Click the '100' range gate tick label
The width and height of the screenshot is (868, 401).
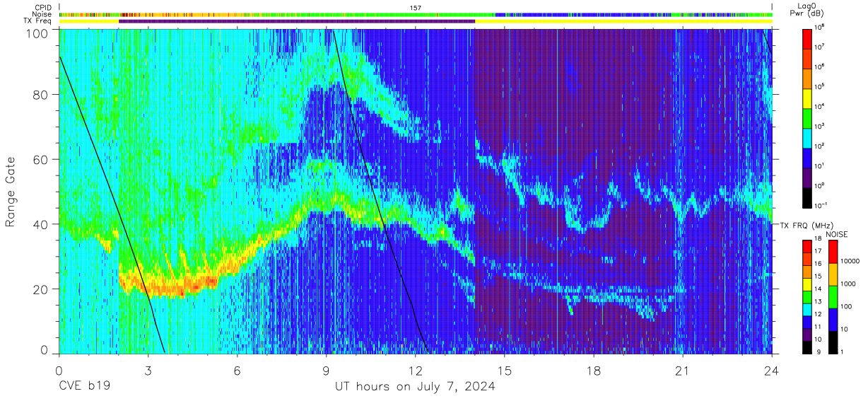(x=37, y=33)
